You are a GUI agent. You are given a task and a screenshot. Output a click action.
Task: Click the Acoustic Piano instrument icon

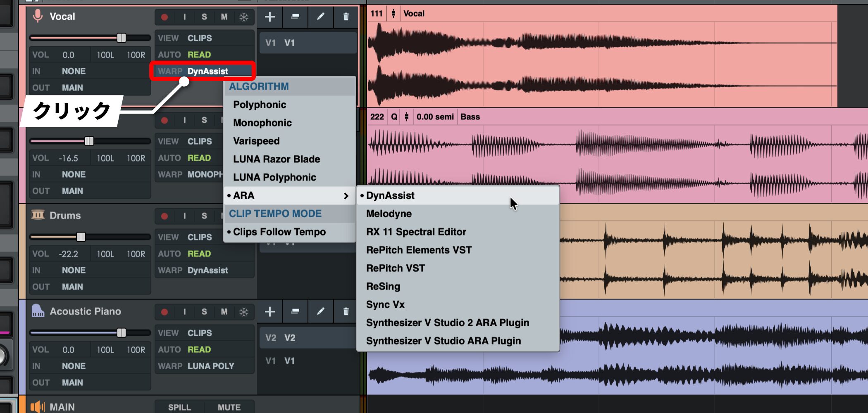tap(38, 311)
